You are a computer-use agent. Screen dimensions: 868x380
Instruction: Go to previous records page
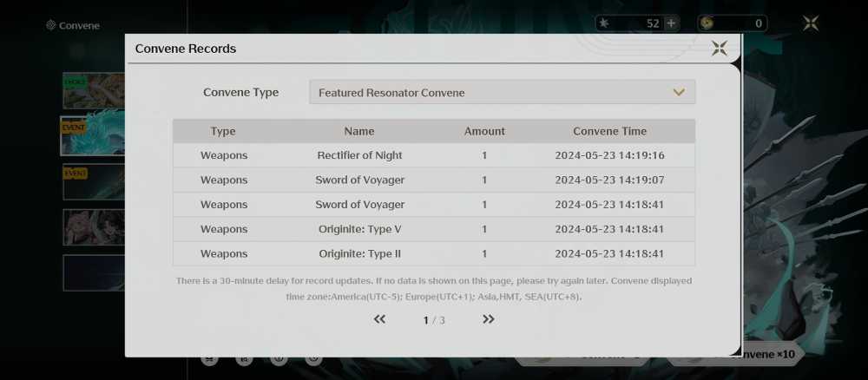[x=379, y=319]
